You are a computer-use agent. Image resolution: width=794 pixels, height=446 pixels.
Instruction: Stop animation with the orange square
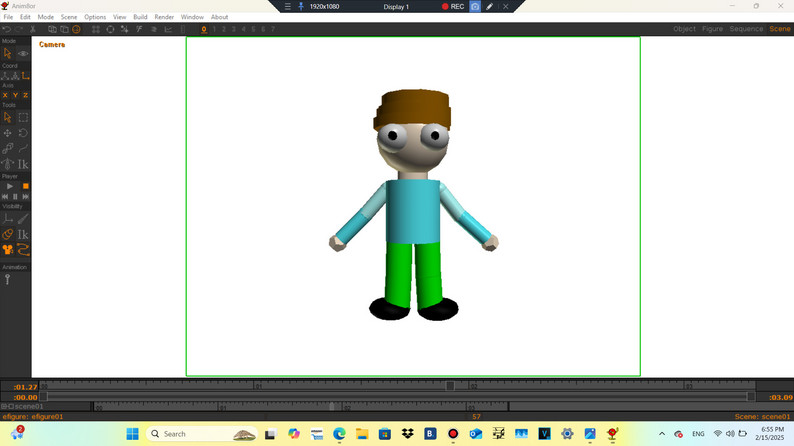click(25, 186)
